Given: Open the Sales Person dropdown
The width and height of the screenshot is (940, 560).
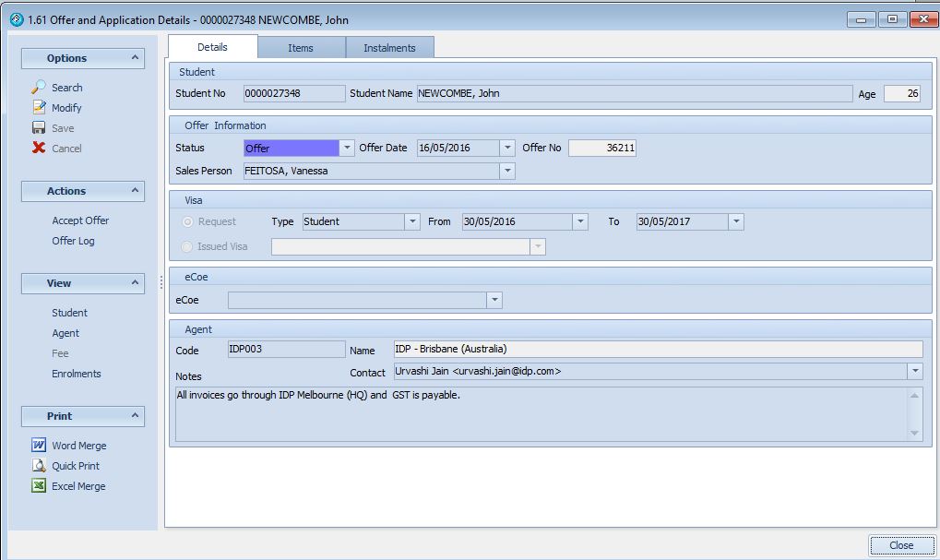Looking at the screenshot, I should tap(507, 171).
